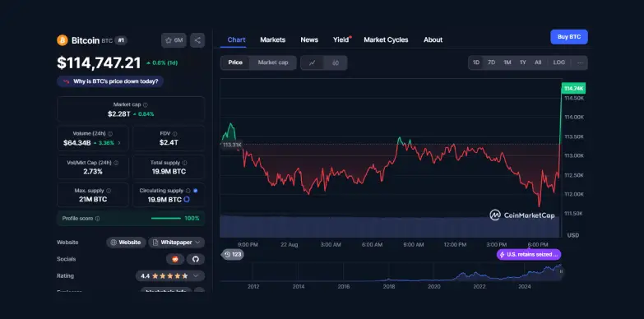
Task: Click the $2.4T FDV value
Action: [169, 142]
